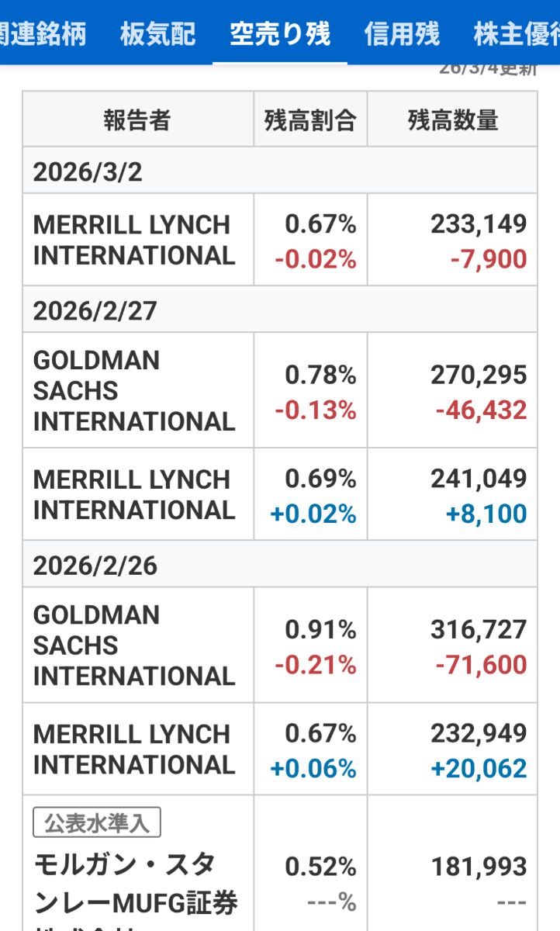Open Merrill Lynch reporter with 233,149 balance

pos(133,241)
